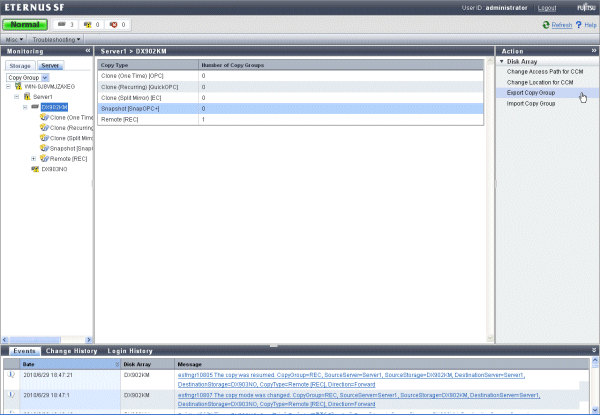The image size is (600, 415).
Task: Click the Clone (Split Mirror) tree icon
Action: tap(44, 138)
